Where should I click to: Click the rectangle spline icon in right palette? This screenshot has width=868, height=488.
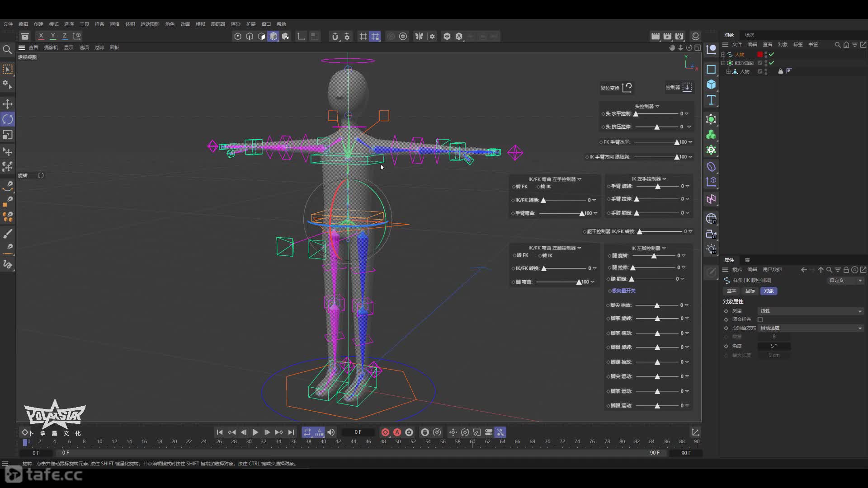coord(711,69)
